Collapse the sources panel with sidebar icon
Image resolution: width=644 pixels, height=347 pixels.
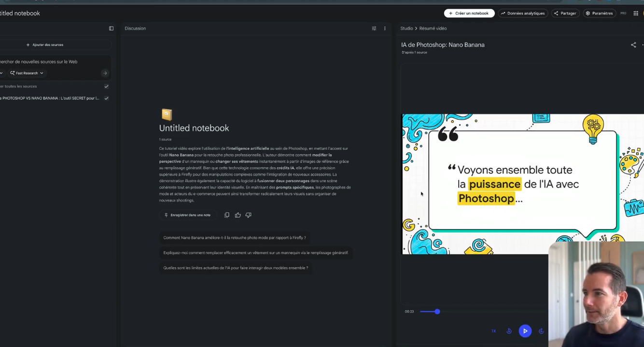coord(111,29)
